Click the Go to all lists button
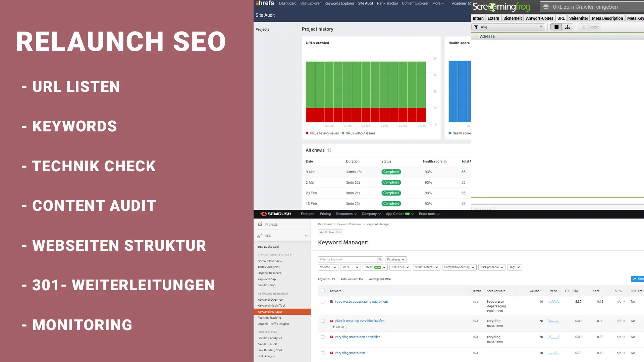Image resolution: width=644 pixels, height=362 pixels. click(x=330, y=232)
